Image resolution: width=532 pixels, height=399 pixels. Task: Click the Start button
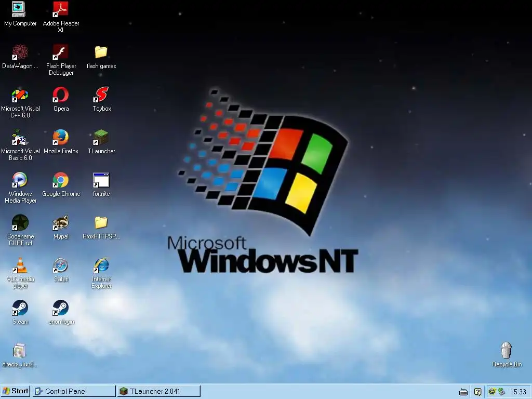(15, 391)
